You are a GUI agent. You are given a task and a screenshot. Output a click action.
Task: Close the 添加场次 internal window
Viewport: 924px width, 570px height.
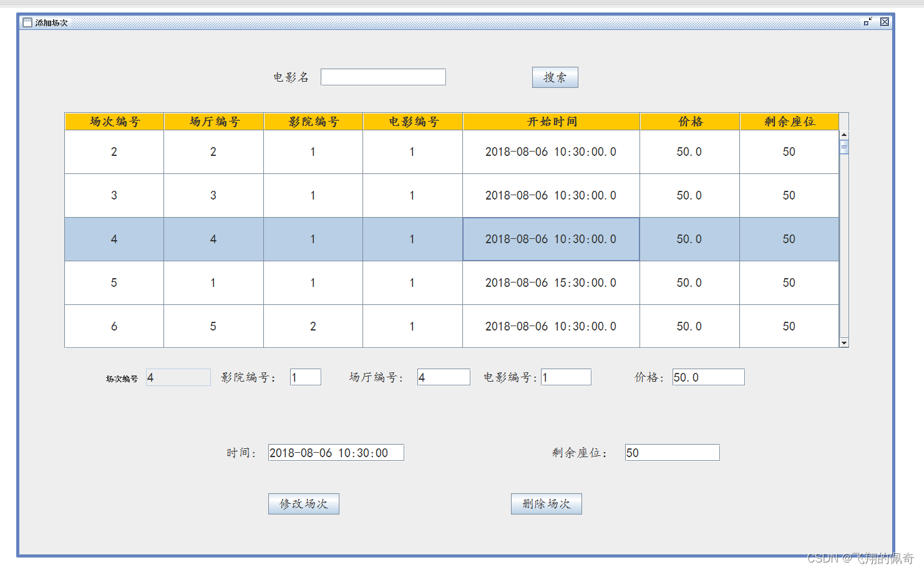click(885, 22)
